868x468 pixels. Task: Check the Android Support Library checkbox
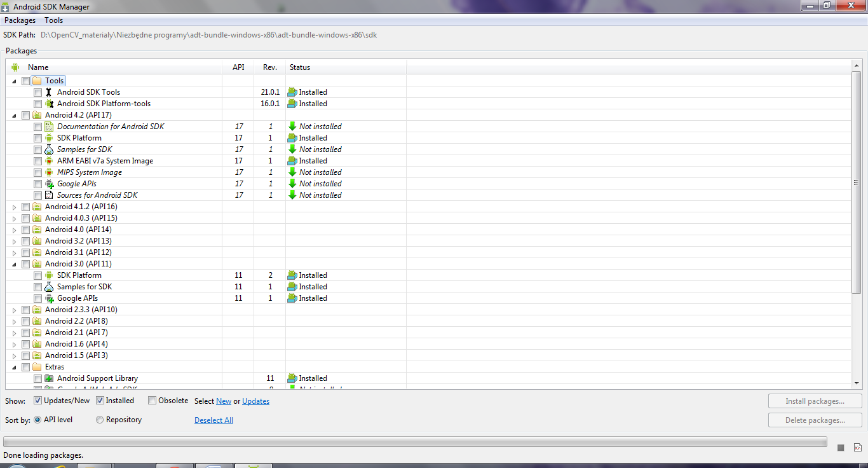[x=37, y=378]
